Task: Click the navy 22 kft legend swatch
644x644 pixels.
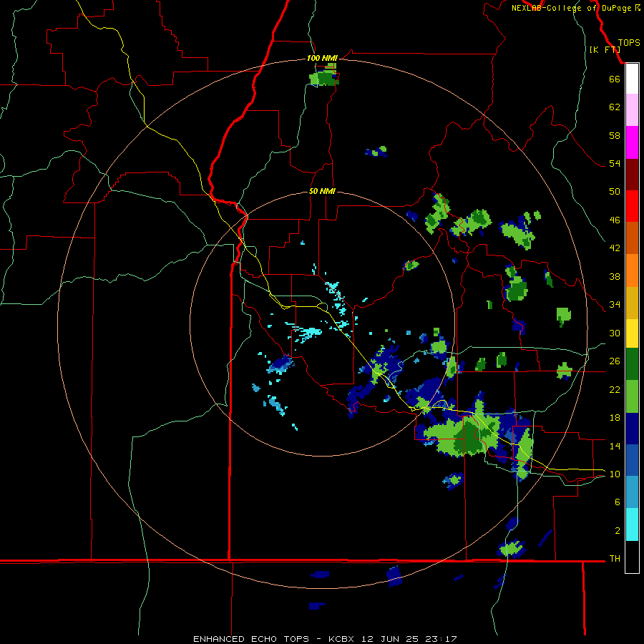Action: click(x=632, y=429)
